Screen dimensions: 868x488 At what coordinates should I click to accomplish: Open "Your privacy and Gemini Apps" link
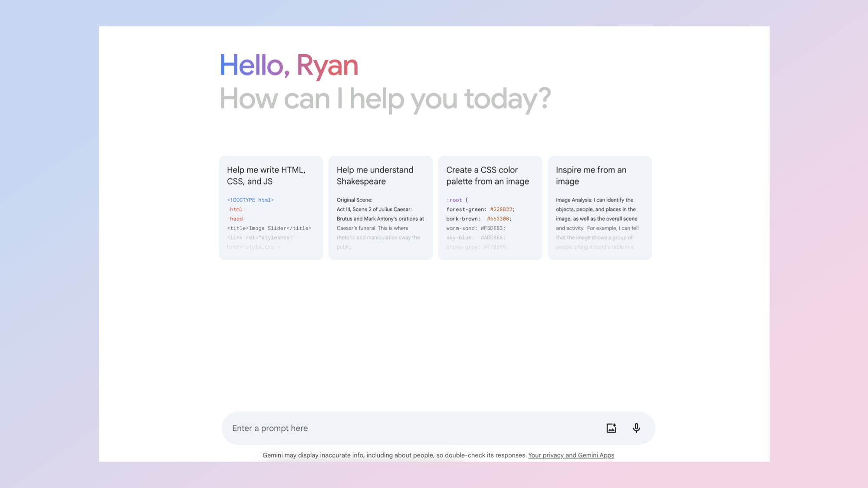pyautogui.click(x=571, y=455)
